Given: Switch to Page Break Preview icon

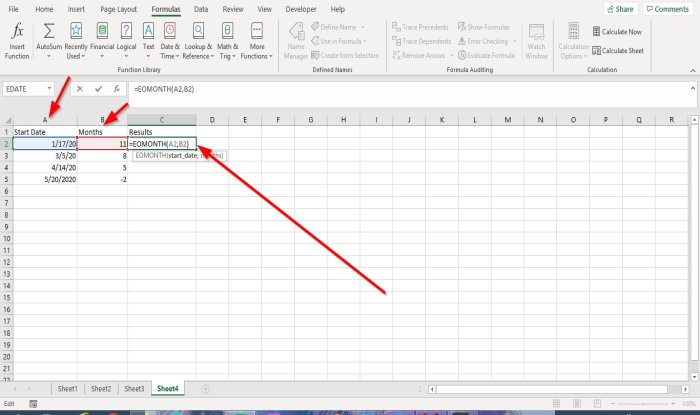Looking at the screenshot, I should point(597,403).
